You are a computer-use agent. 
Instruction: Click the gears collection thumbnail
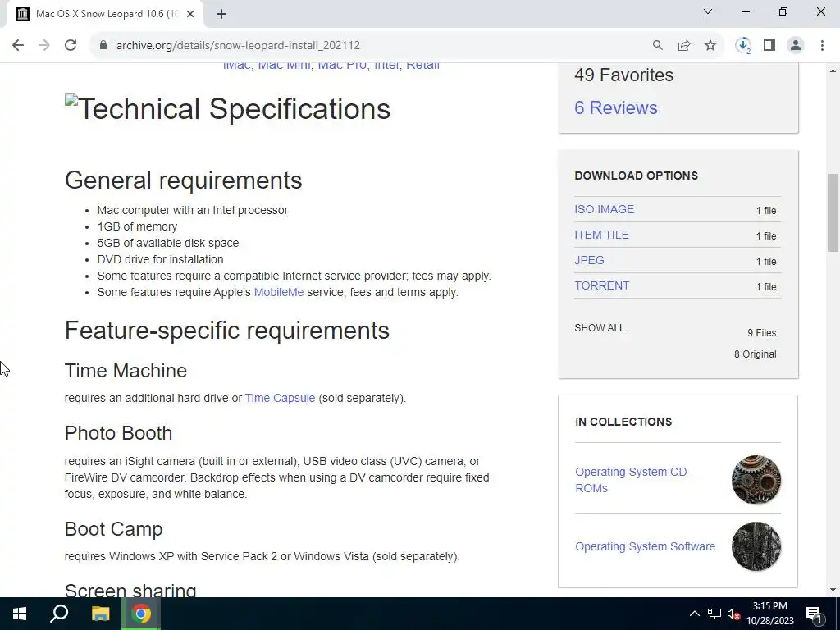(756, 480)
